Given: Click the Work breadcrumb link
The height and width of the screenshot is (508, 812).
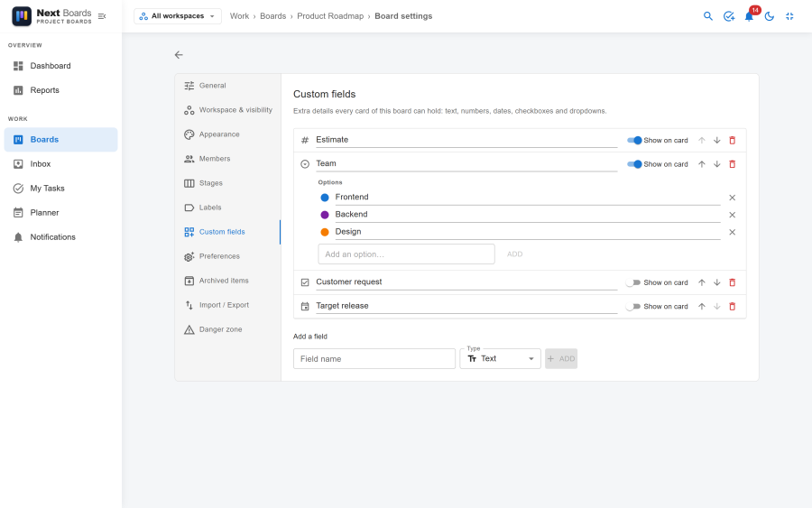Looking at the screenshot, I should (x=239, y=16).
